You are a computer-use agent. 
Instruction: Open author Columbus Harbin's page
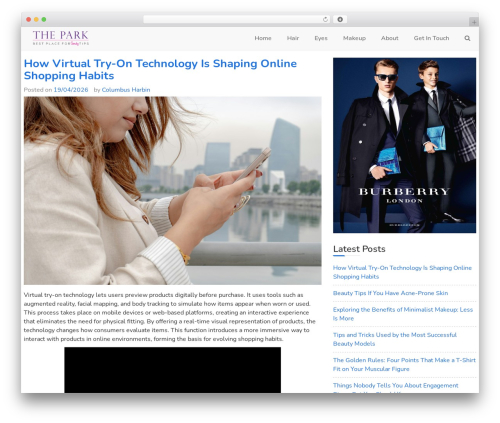(x=126, y=90)
